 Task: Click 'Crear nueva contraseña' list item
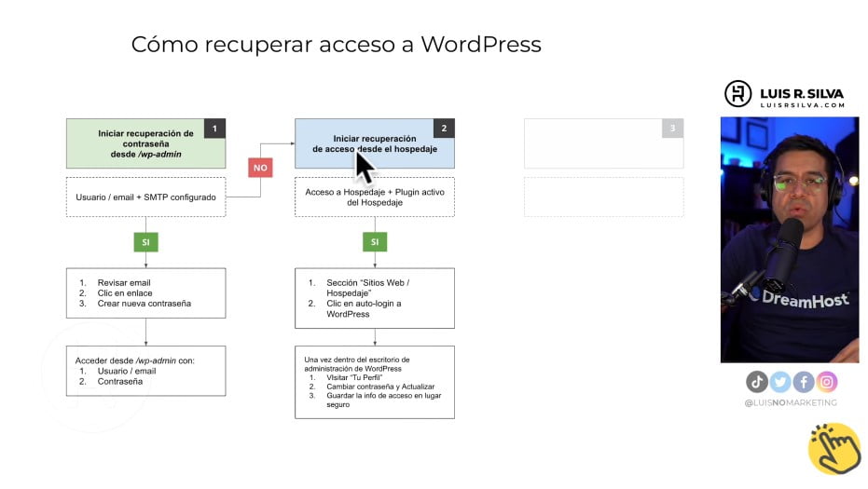(144, 304)
